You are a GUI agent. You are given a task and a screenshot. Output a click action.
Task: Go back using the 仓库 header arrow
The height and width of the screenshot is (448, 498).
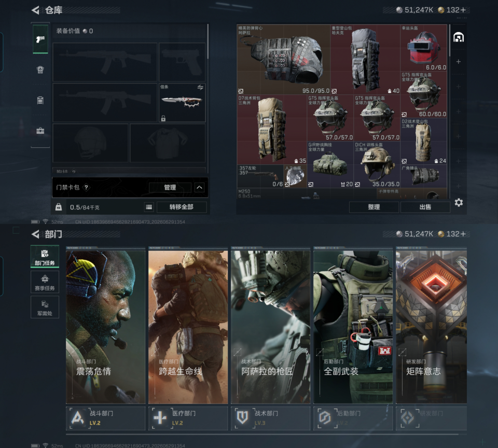(x=35, y=10)
